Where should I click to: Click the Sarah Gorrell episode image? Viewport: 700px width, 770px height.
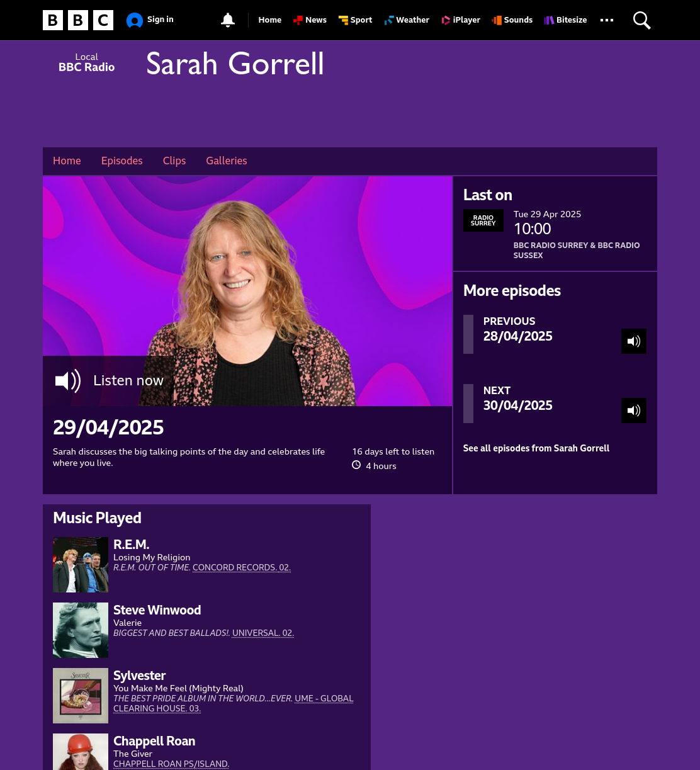[x=247, y=291]
